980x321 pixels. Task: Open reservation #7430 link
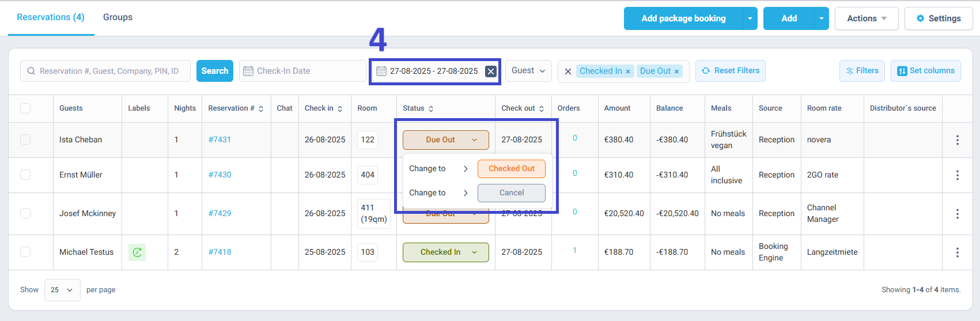click(x=220, y=175)
